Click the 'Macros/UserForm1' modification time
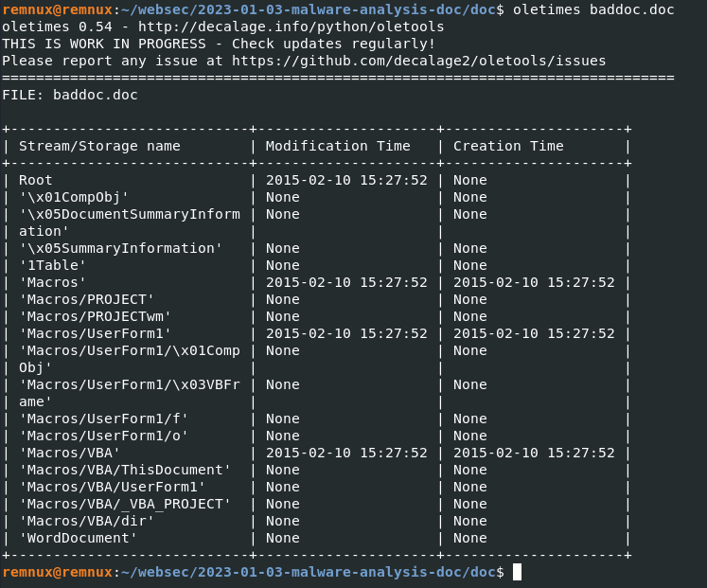 (346, 333)
